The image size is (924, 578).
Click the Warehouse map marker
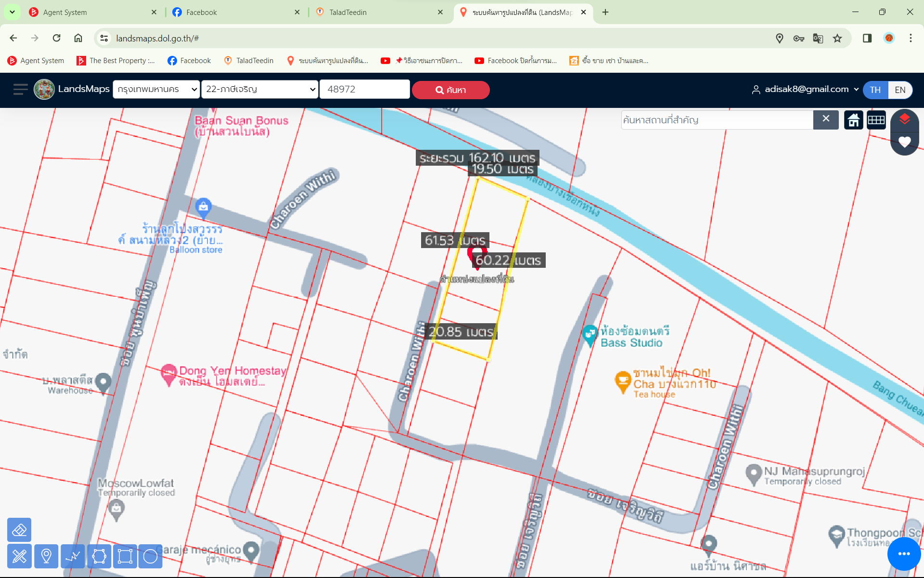point(103,383)
